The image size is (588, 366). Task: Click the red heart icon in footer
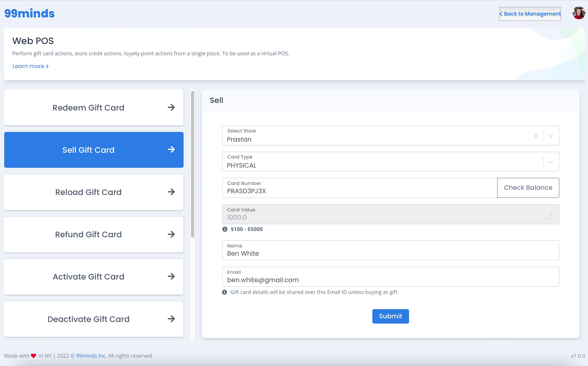click(34, 356)
